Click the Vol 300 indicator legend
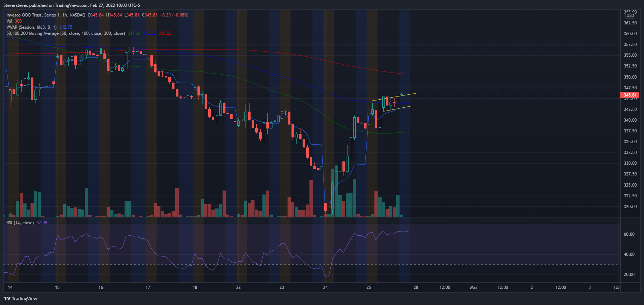 tap(14, 21)
